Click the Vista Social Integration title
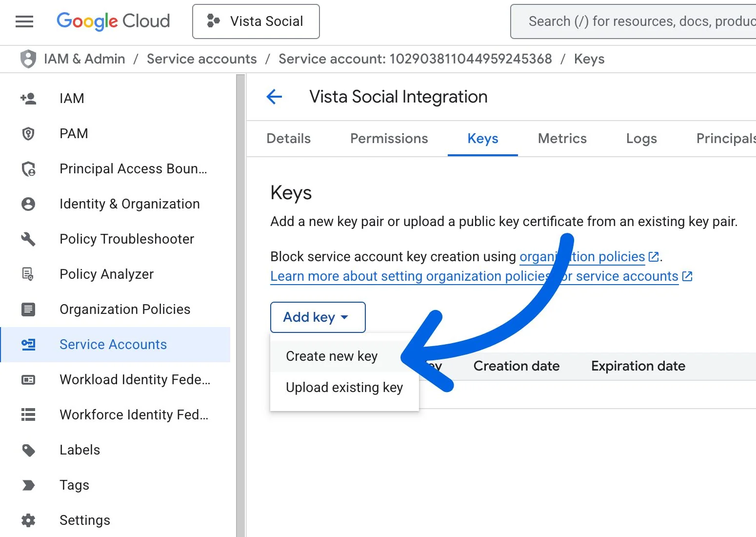The height and width of the screenshot is (537, 756). [x=398, y=97]
